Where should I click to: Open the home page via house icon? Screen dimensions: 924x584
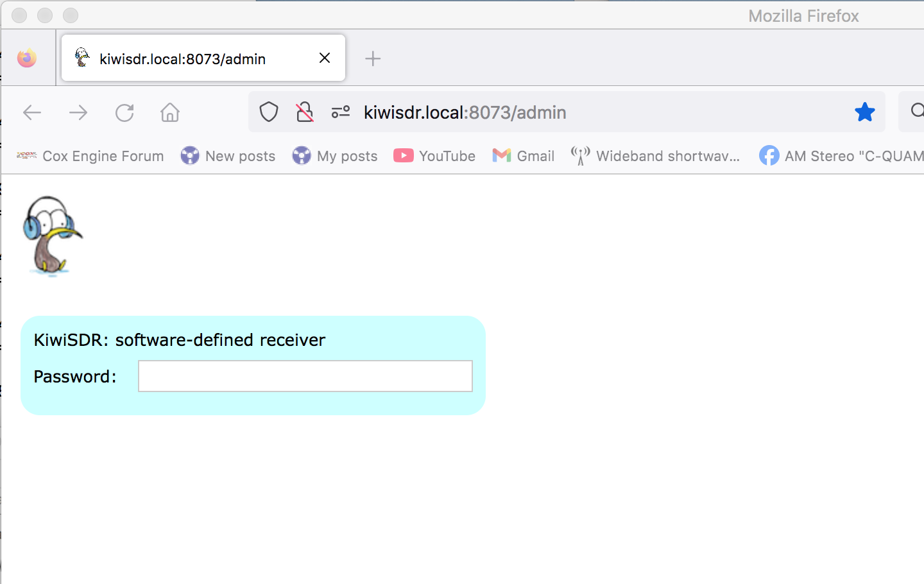coord(170,112)
